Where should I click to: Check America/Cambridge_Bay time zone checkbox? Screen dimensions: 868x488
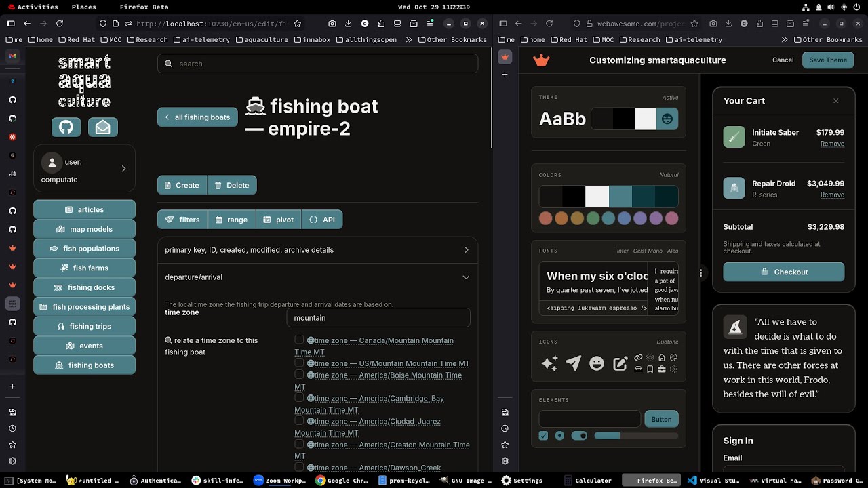point(299,397)
